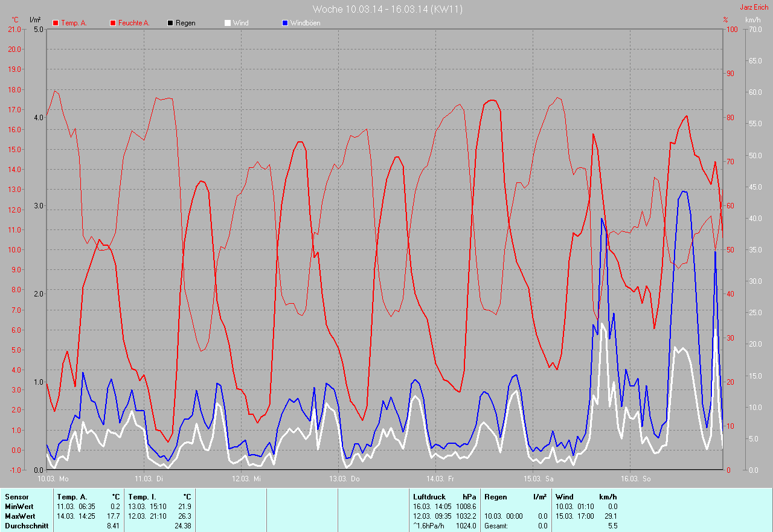Click the "Temp. A." table column header

pyautogui.click(x=72, y=497)
